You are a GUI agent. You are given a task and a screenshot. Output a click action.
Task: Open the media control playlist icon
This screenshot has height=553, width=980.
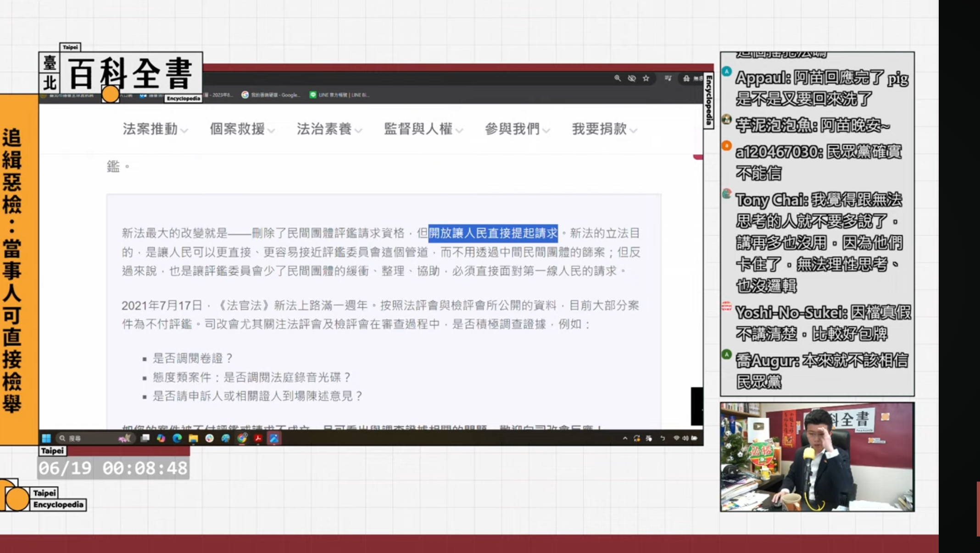click(668, 78)
